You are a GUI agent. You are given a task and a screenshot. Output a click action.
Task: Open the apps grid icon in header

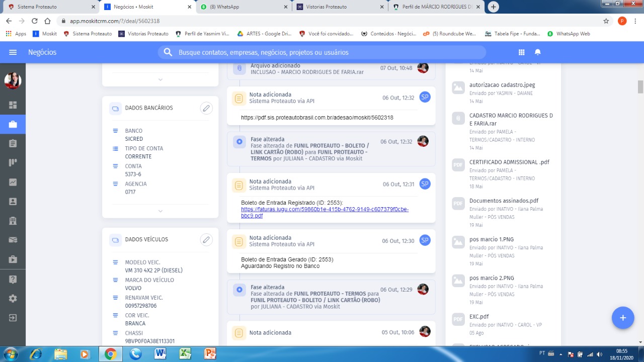[x=521, y=52]
